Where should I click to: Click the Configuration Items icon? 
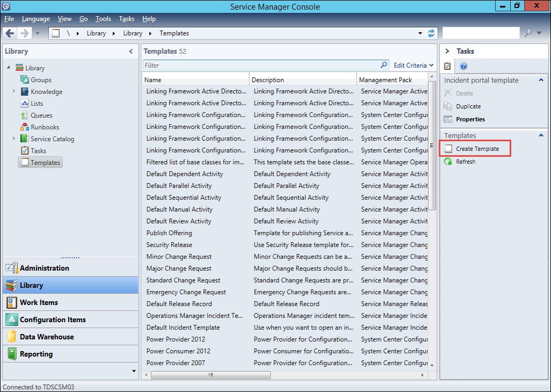12,320
